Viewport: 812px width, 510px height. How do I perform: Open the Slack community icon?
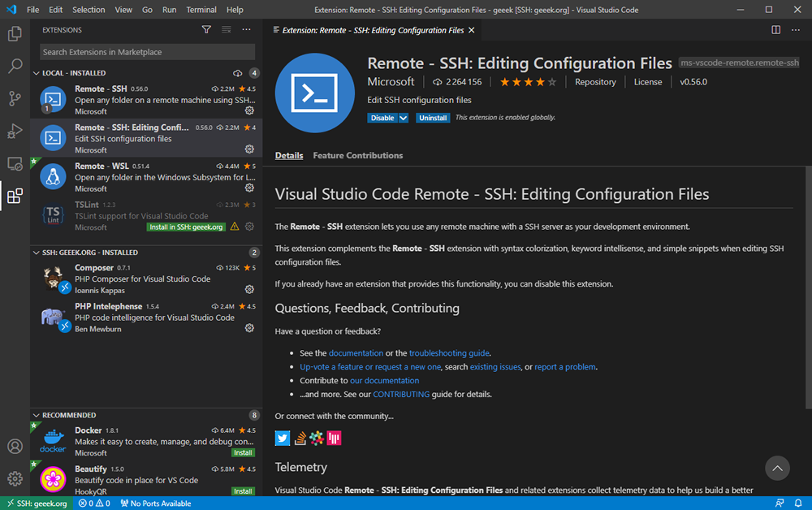(317, 438)
